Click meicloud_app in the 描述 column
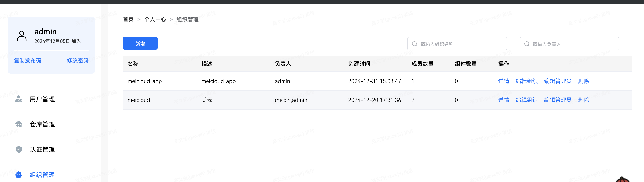The image size is (644, 182). 219,81
